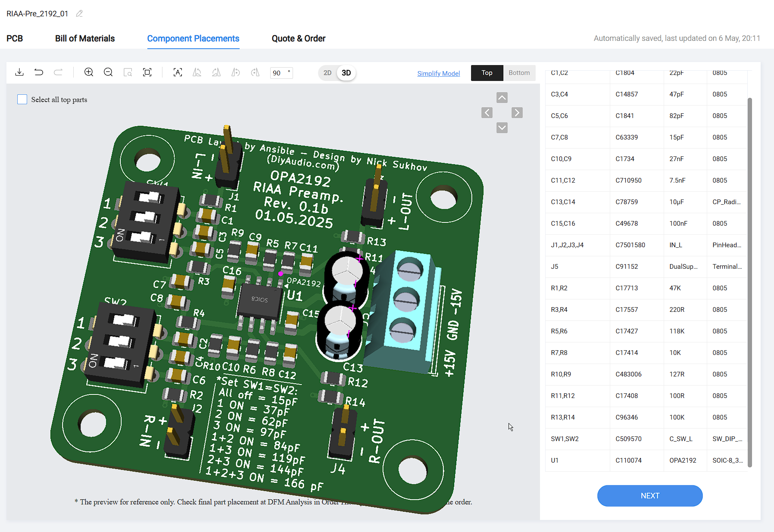Select the R1,R2 designator row
774x532 pixels.
coord(646,288)
